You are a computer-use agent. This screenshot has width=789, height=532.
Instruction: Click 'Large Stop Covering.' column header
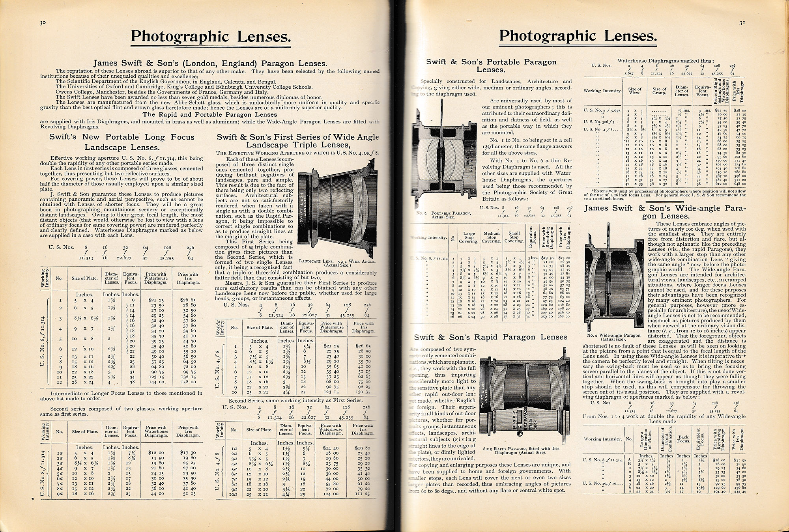coord(469,237)
